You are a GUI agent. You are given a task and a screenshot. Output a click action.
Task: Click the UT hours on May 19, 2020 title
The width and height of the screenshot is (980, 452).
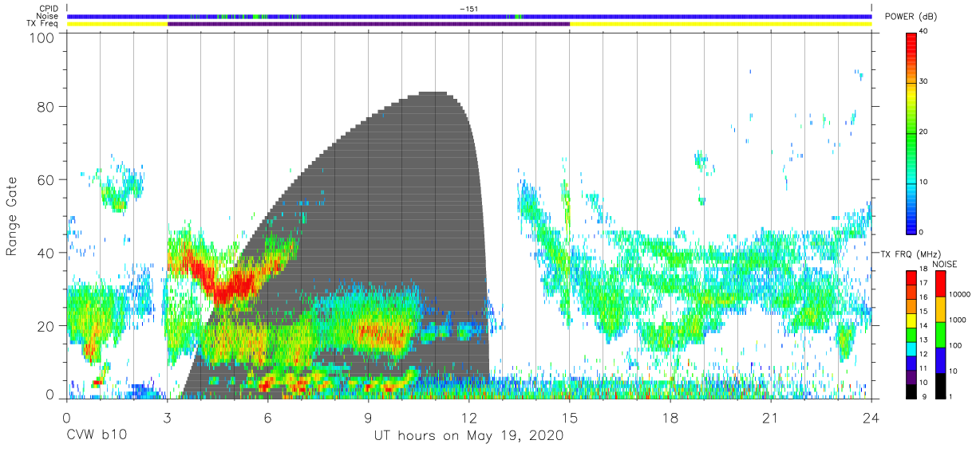point(469,437)
